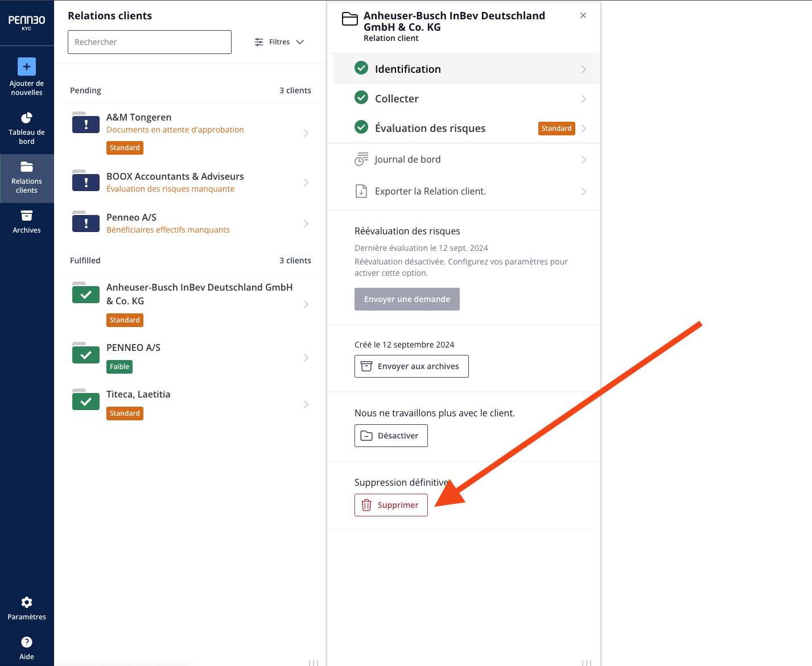Click Standard badge under Anheuser-Busch list row

(x=125, y=320)
